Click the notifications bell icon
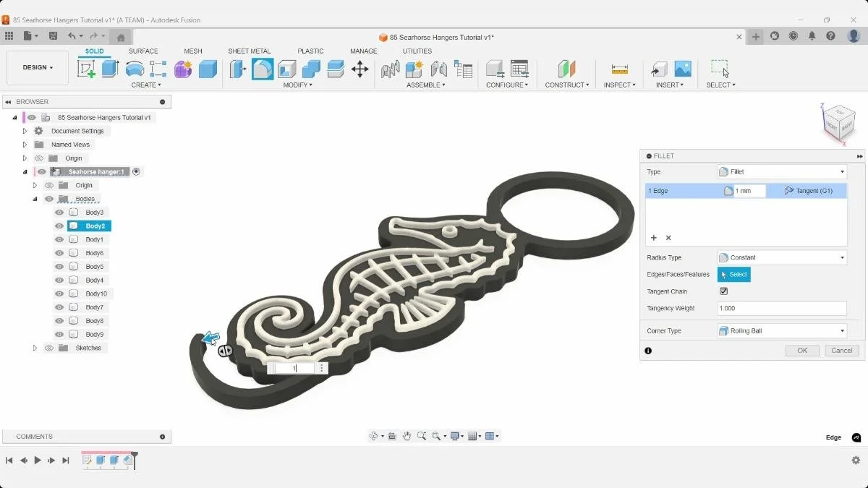This screenshot has width=868, height=488. 812,36
